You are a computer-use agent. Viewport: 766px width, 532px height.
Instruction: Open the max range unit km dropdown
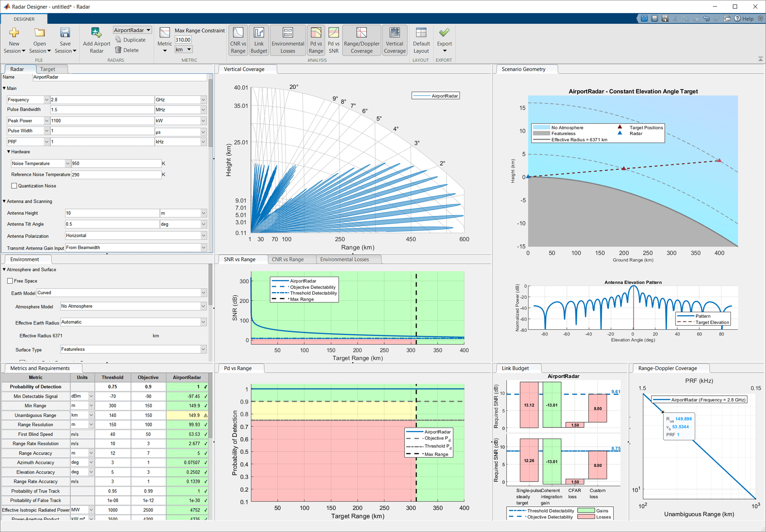pyautogui.click(x=183, y=49)
